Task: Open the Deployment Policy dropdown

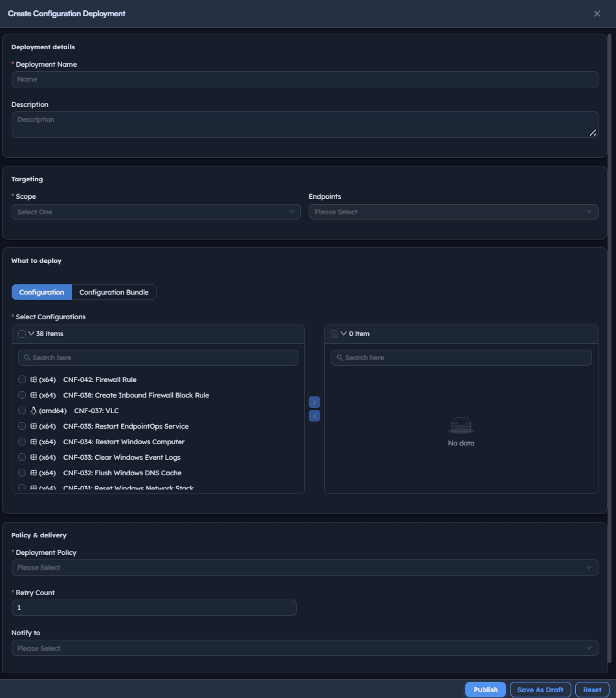Action: point(305,568)
